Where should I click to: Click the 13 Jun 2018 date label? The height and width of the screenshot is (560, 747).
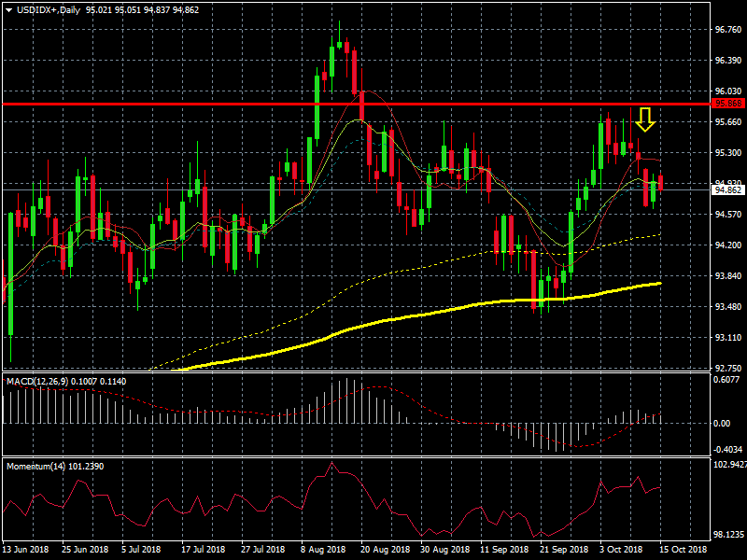25,550
